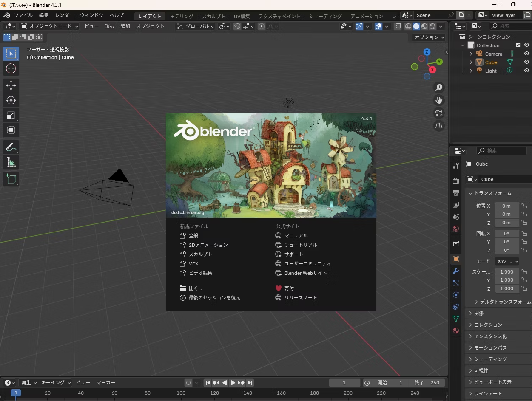Image resolution: width=532 pixels, height=401 pixels.
Task: Click 開く... on splash screen
Action: click(x=191, y=288)
